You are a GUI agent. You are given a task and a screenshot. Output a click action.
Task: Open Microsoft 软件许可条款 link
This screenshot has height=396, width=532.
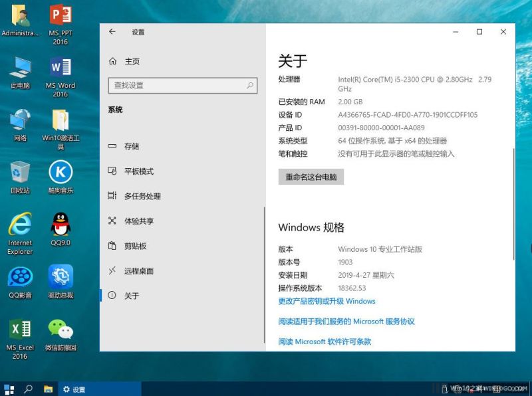pyautogui.click(x=325, y=342)
